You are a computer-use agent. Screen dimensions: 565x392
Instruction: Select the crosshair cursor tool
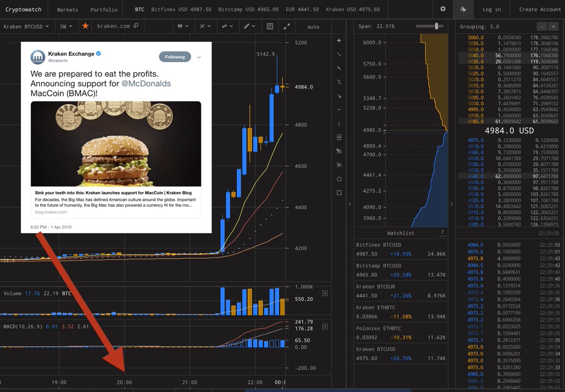coord(339,41)
